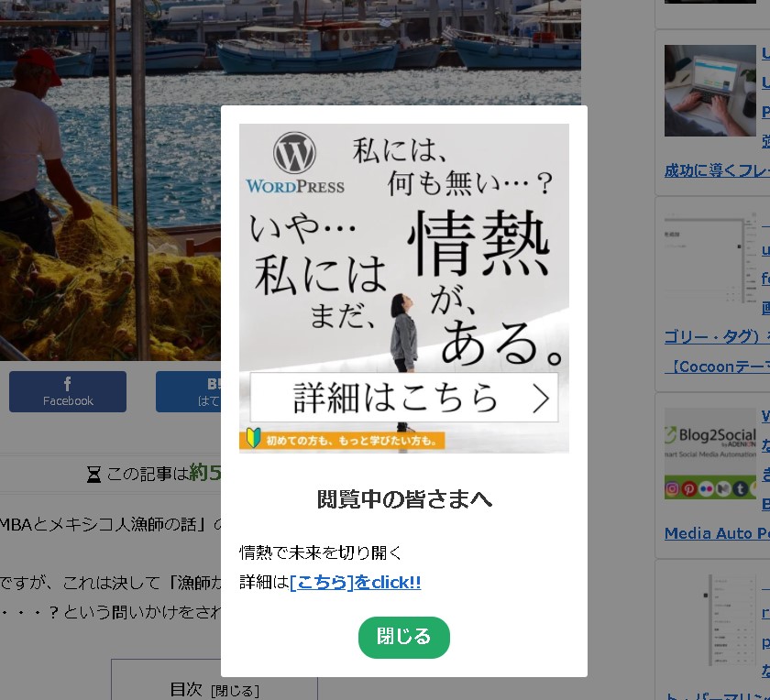This screenshot has height=700, width=770.
Task: Click the hourglass reading-time icon
Action: click(93, 474)
